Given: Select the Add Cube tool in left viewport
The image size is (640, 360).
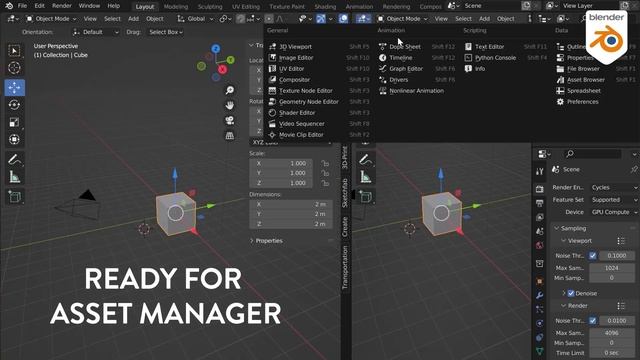Looking at the screenshot, I should [x=14, y=197].
